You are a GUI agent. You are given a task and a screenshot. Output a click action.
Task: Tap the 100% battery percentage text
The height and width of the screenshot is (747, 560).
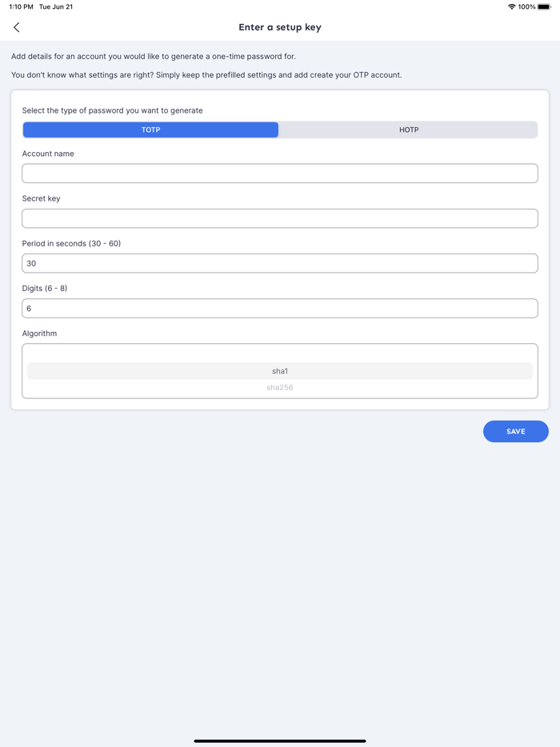(x=526, y=7)
